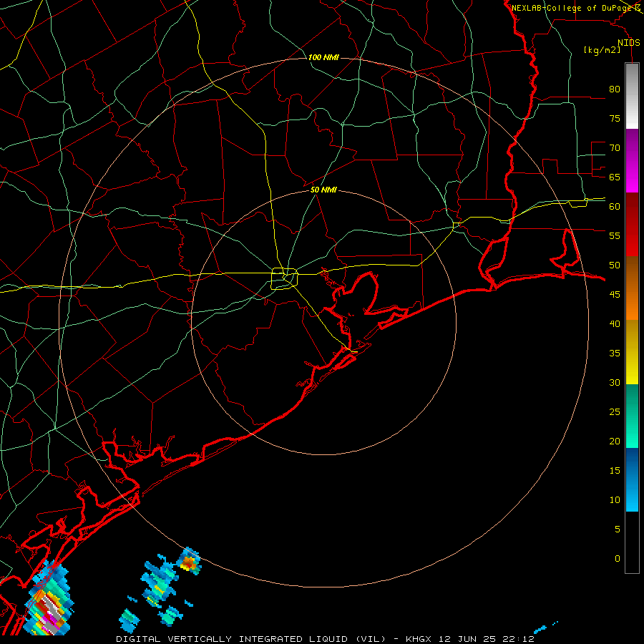Click the 12 JUN 25 22:12 timestamp
Screen dimensions: 644x644
[x=485, y=639]
